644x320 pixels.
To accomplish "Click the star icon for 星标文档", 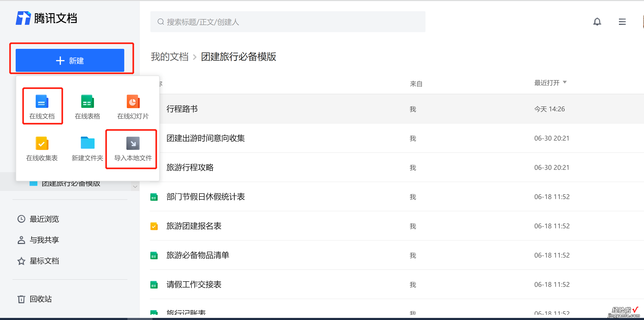I will (21, 261).
